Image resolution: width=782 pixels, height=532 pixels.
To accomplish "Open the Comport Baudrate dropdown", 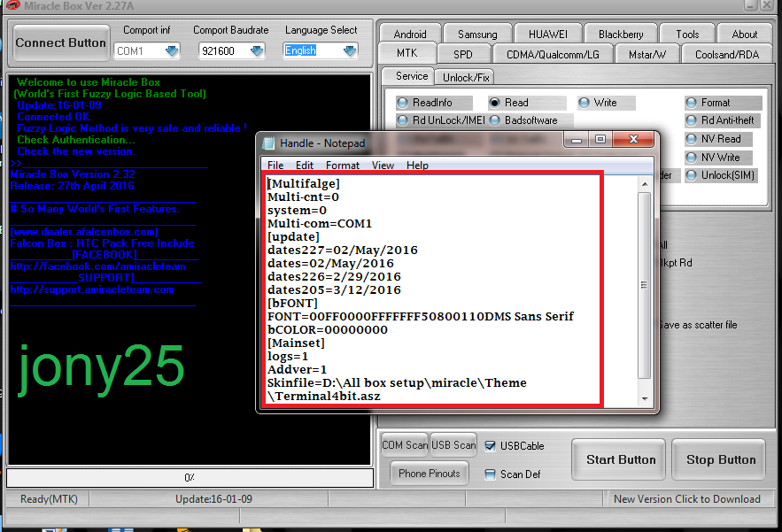I will (257, 51).
